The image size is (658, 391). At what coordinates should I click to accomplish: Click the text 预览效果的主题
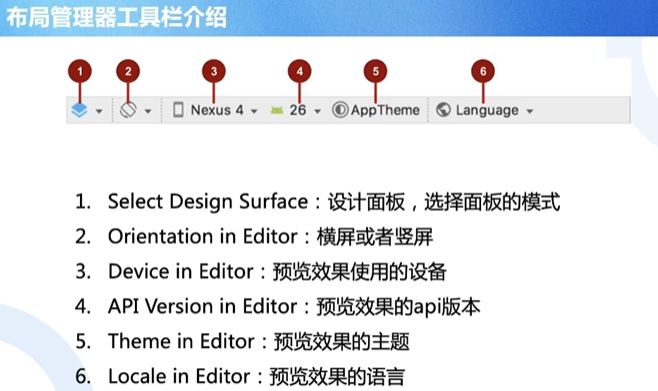341,341
